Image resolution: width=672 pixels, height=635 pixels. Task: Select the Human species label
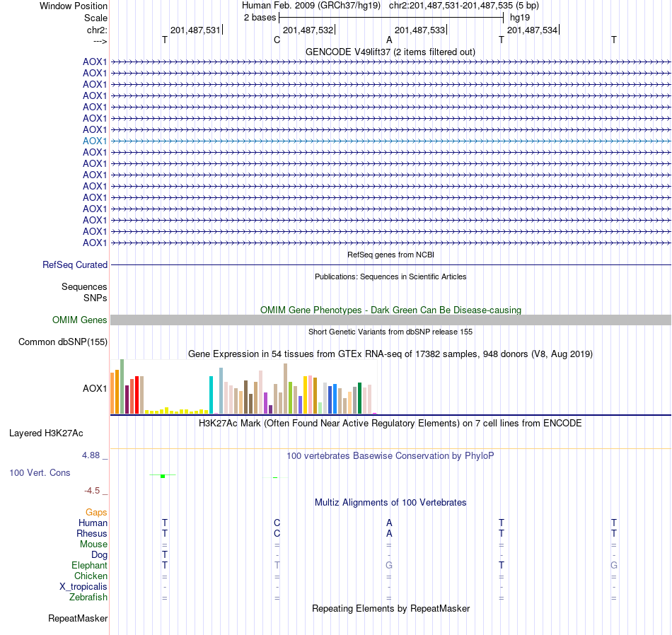(93, 523)
